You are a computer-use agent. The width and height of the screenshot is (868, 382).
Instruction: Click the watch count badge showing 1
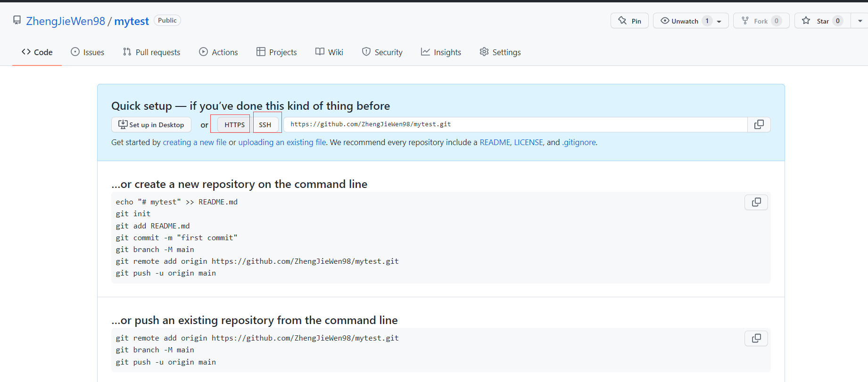tap(707, 21)
